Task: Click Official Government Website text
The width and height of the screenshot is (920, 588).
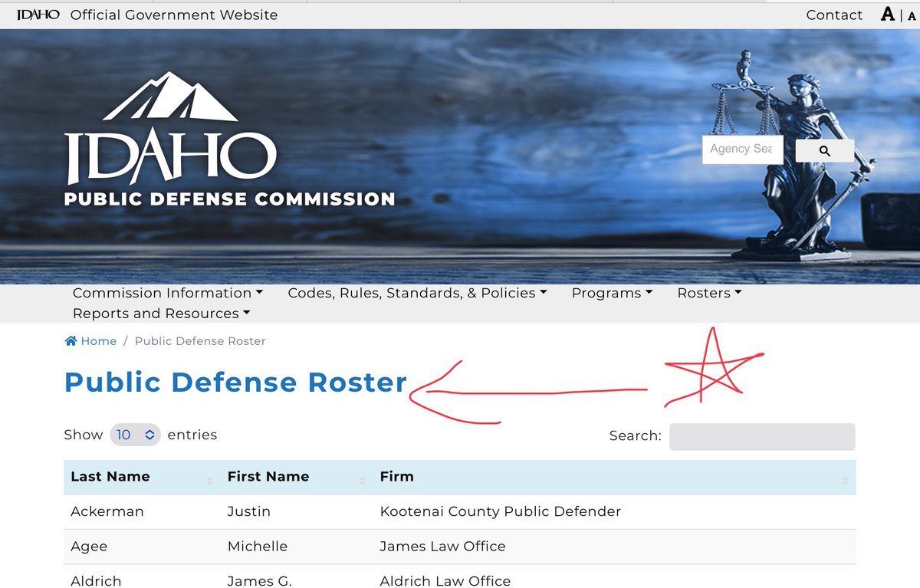Action: tap(174, 15)
